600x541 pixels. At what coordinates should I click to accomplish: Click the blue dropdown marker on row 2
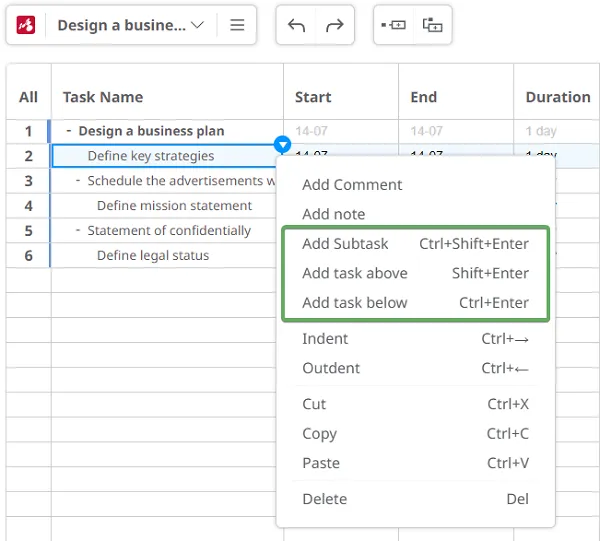283,145
